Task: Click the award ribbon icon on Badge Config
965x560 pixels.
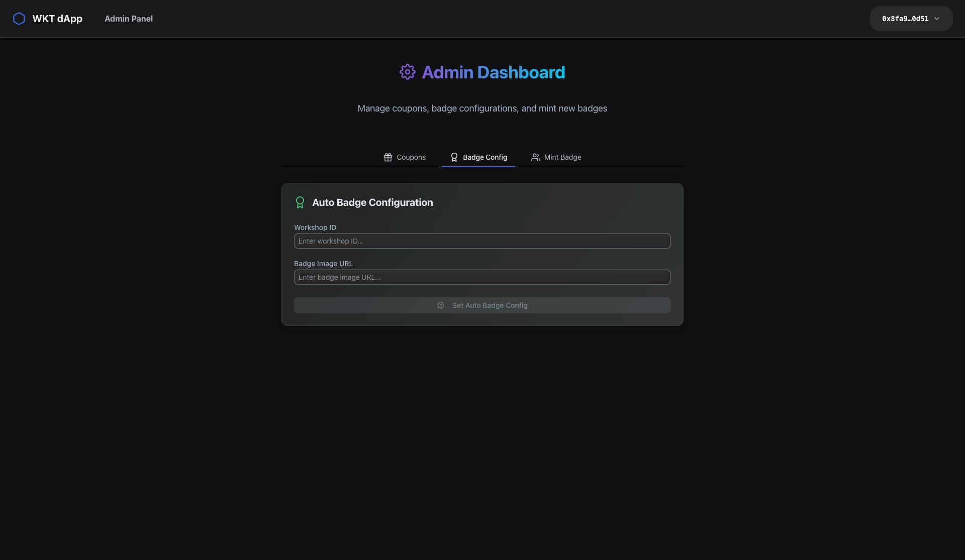Action: coord(454,157)
